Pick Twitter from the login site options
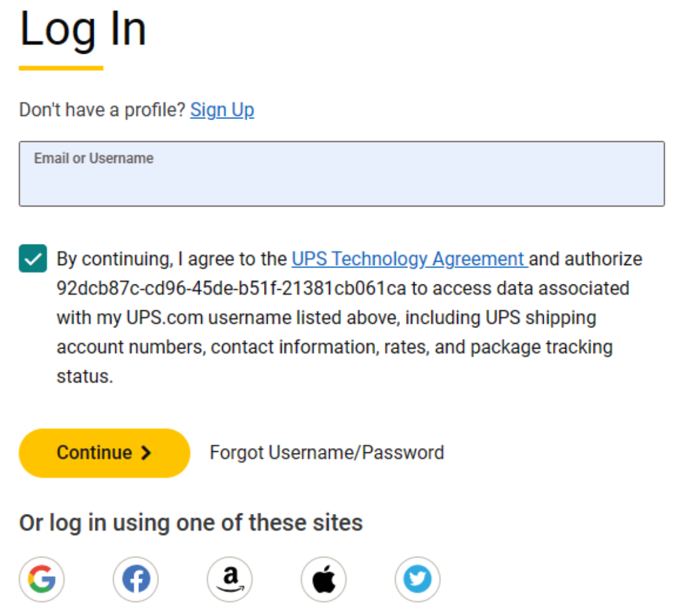This screenshot has width=673, height=616. 417,579
